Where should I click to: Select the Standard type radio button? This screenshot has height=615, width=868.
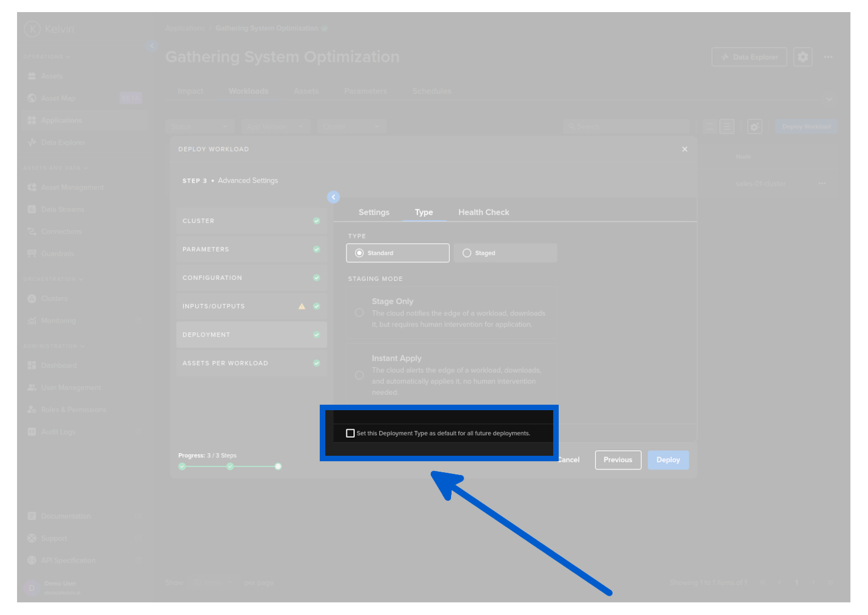click(359, 253)
